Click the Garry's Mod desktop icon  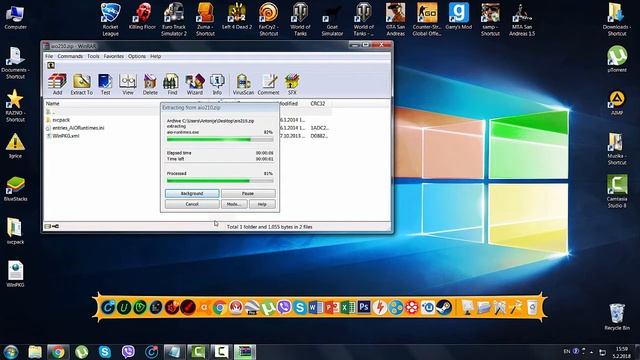click(x=459, y=16)
